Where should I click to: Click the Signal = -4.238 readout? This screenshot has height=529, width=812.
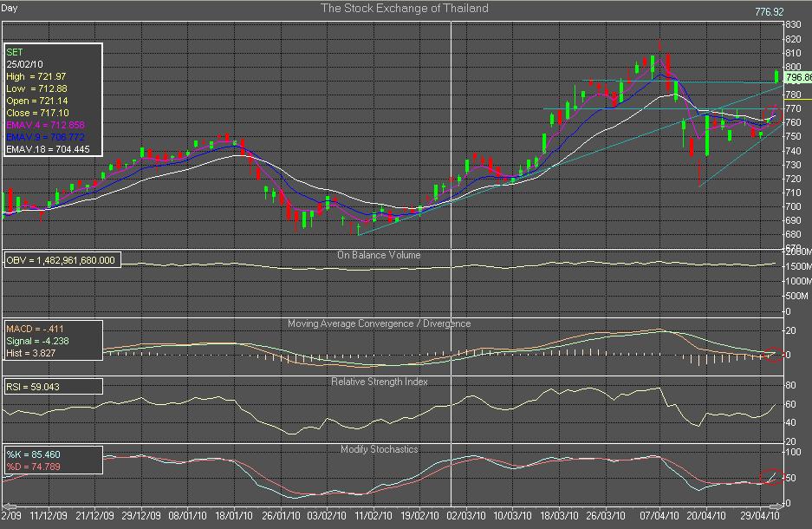click(x=37, y=341)
